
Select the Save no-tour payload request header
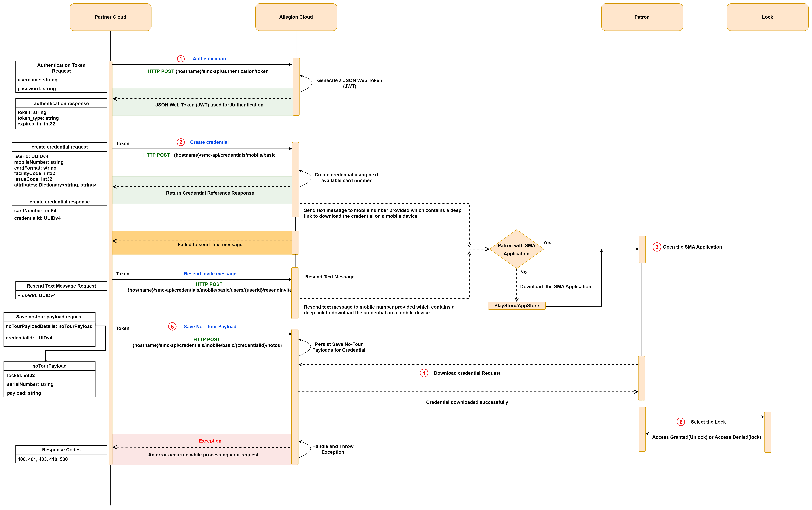tap(50, 317)
